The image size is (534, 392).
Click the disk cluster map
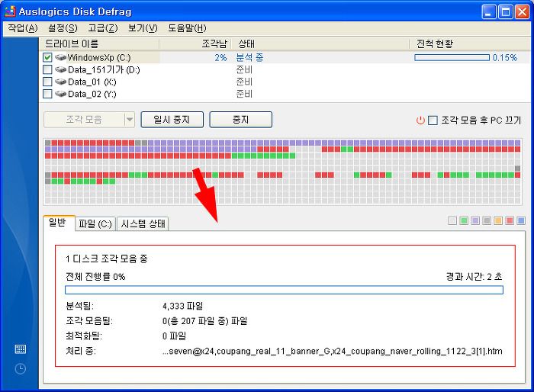pos(283,172)
